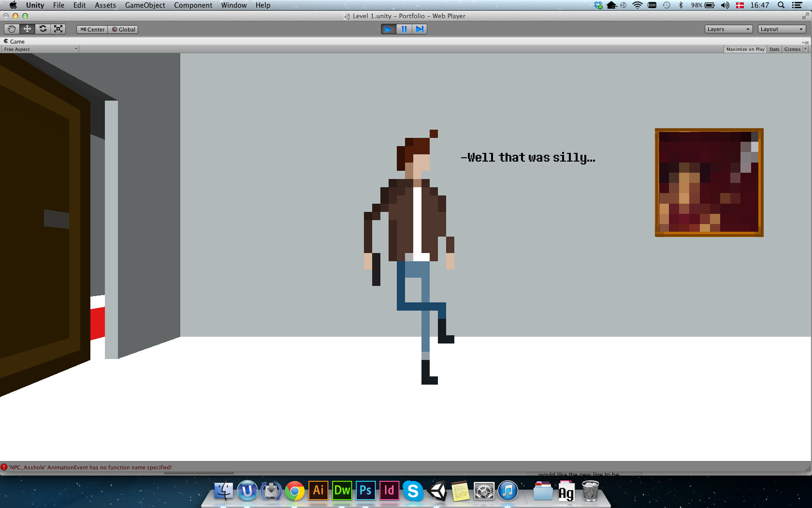
Task: Show rendering Stats overlay
Action: tap(774, 49)
